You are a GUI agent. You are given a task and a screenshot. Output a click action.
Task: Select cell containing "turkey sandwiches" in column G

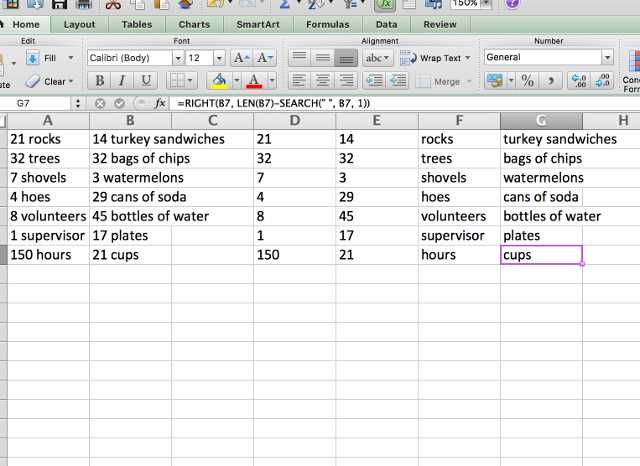tap(541, 139)
